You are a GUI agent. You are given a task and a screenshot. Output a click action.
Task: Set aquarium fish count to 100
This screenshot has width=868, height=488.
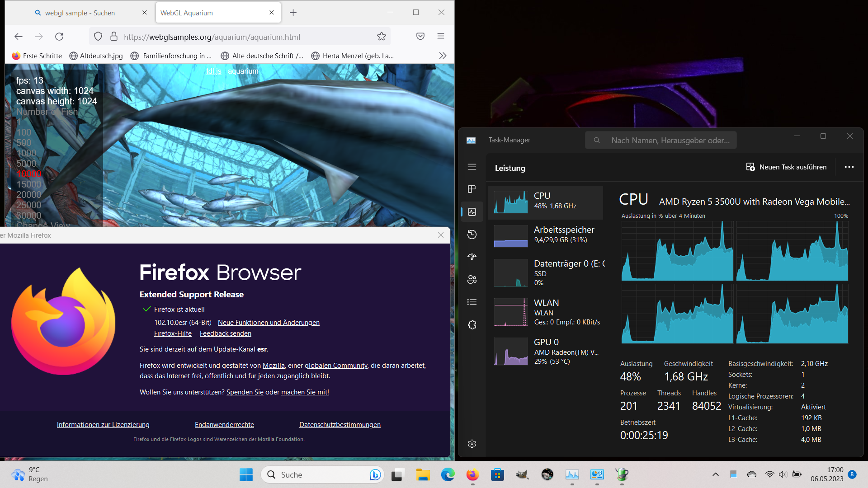coord(24,132)
